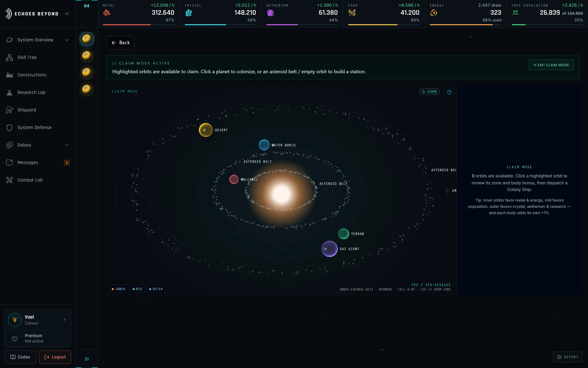
Task: Click the Premium crown icon
Action: pyautogui.click(x=15, y=338)
